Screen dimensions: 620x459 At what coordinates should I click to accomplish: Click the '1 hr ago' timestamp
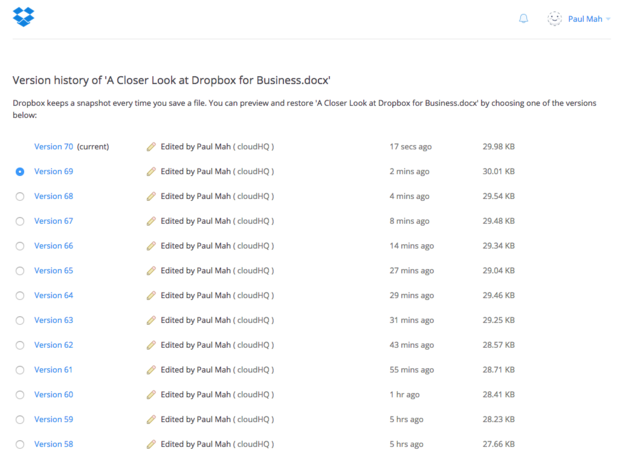(x=405, y=395)
